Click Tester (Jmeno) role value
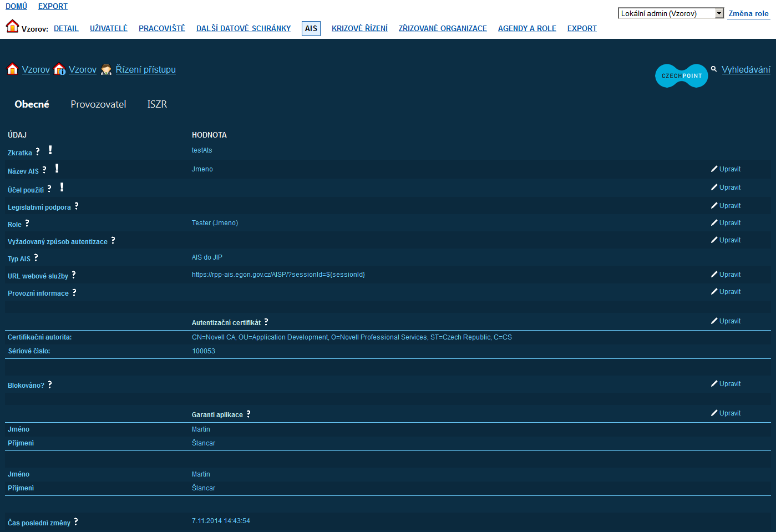Viewport: 776px width, 532px height. coord(215,223)
